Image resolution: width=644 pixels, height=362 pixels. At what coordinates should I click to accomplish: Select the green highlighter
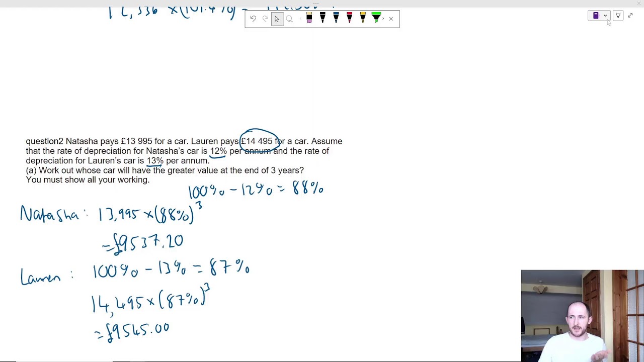pyautogui.click(x=376, y=19)
